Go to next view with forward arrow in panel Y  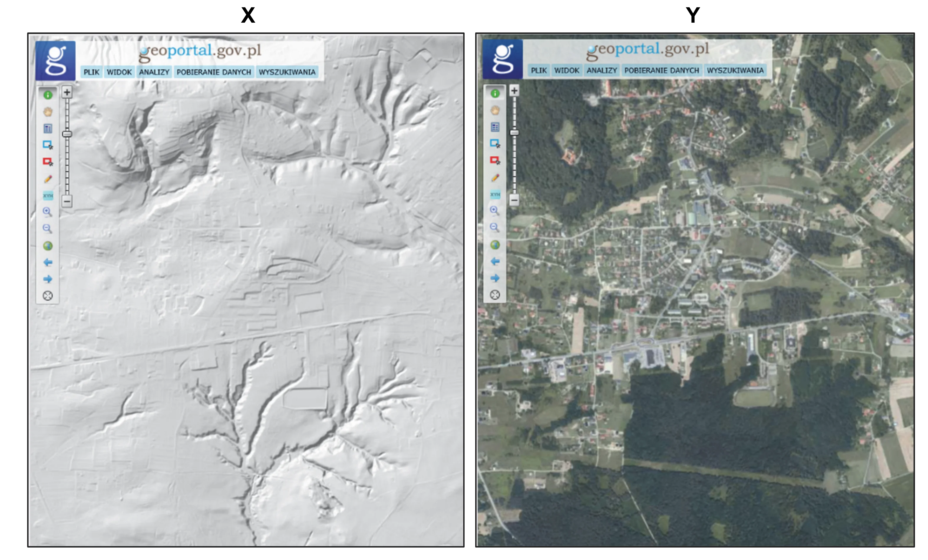[495, 278]
